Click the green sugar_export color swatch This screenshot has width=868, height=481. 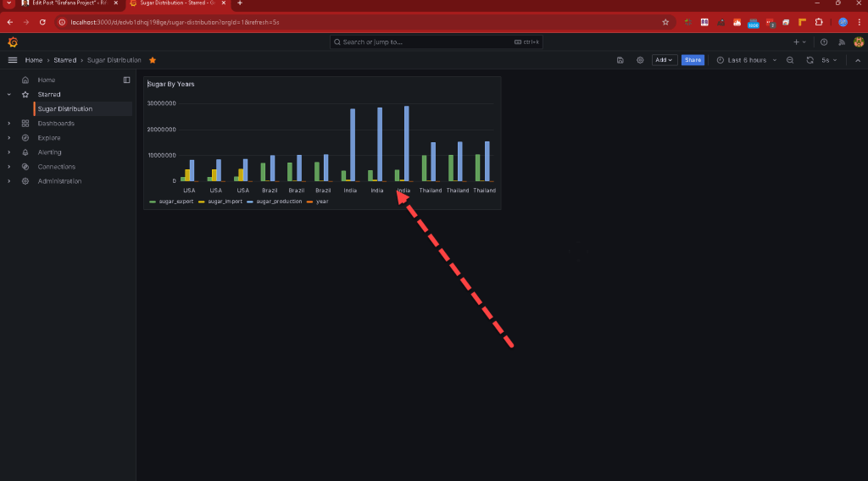pos(153,202)
